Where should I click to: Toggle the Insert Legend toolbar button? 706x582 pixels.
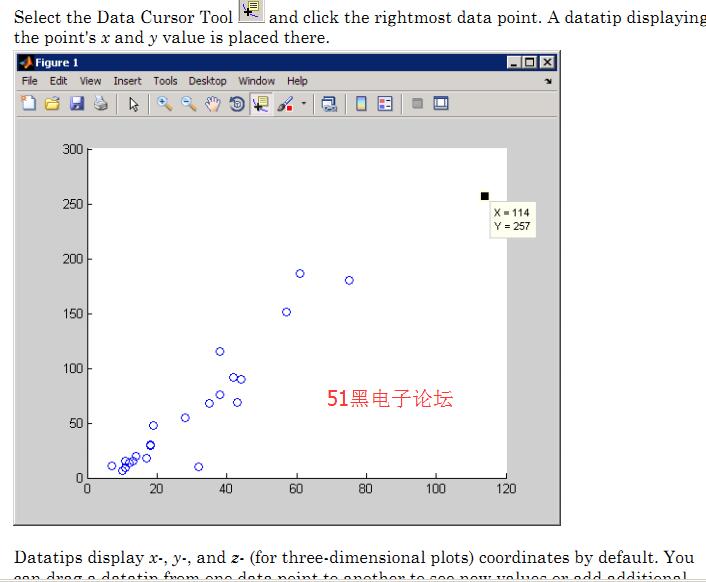(385, 103)
